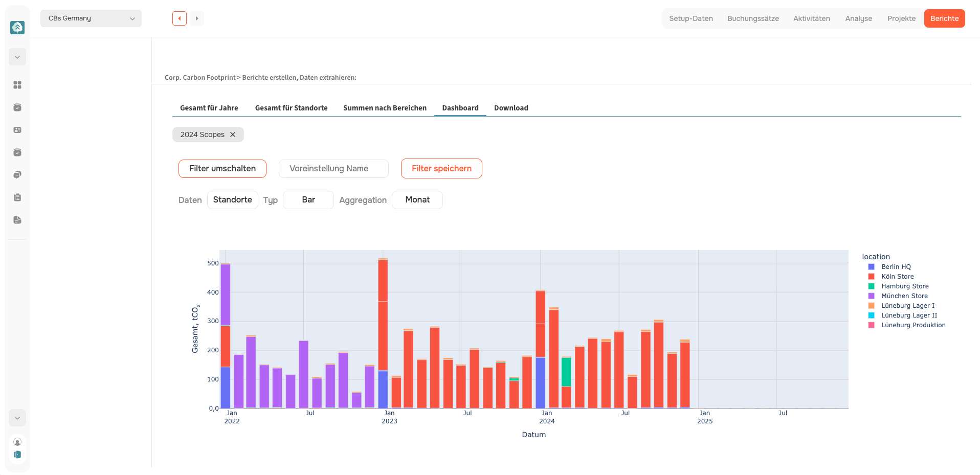Viewport: 980px width, 475px height.
Task: Open the CBs Germany company dropdown
Action: tap(91, 18)
